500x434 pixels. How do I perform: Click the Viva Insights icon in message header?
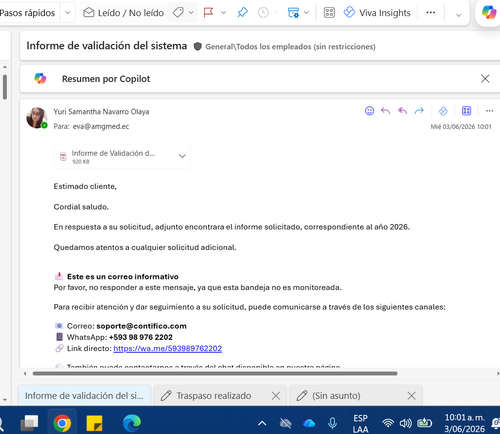pyautogui.click(x=443, y=111)
